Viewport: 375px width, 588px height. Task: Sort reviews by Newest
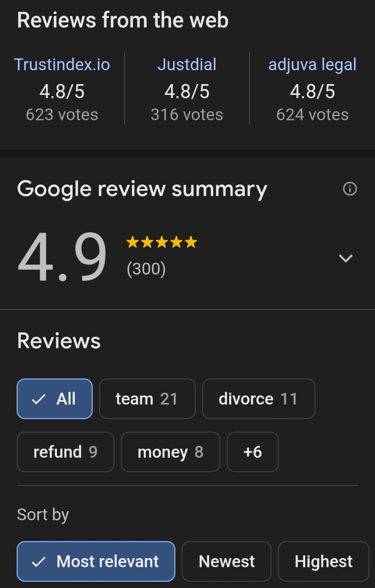coord(227,561)
